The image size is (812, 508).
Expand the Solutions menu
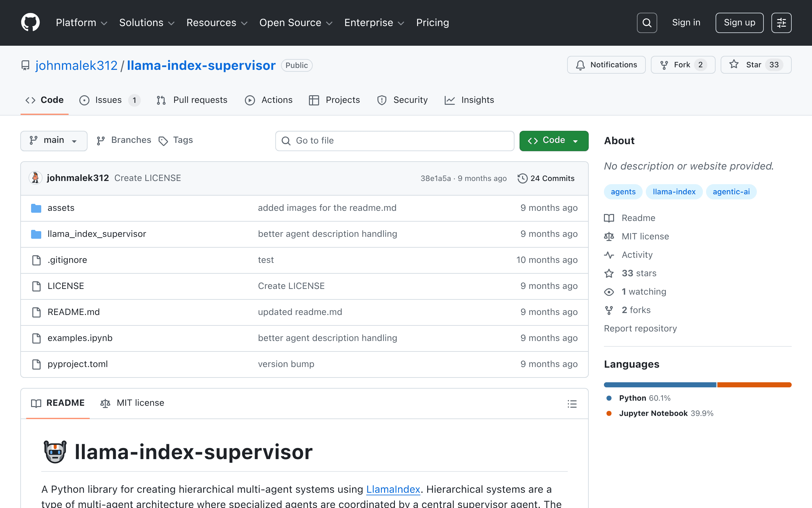(147, 23)
